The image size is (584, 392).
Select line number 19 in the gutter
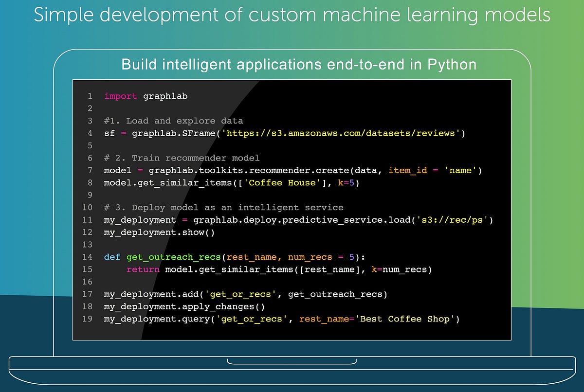pyautogui.click(x=87, y=319)
